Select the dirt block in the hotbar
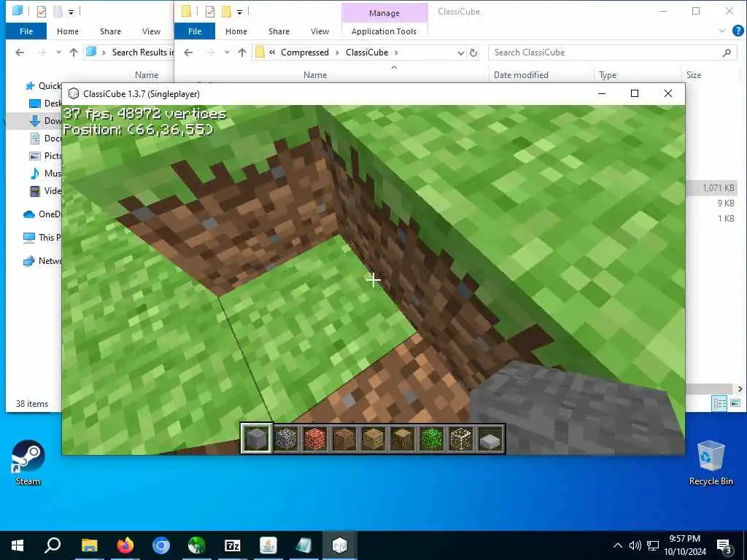 [x=344, y=438]
